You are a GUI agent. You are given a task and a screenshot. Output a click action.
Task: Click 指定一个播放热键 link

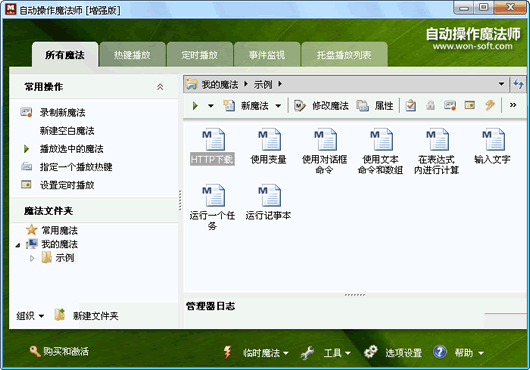(x=76, y=167)
